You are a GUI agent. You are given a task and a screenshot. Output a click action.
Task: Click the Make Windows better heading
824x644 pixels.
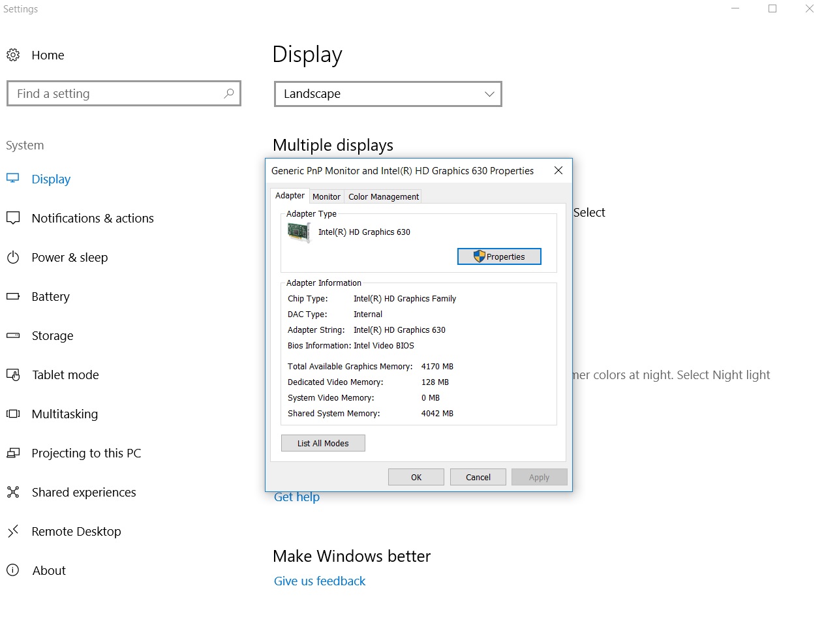coord(352,556)
